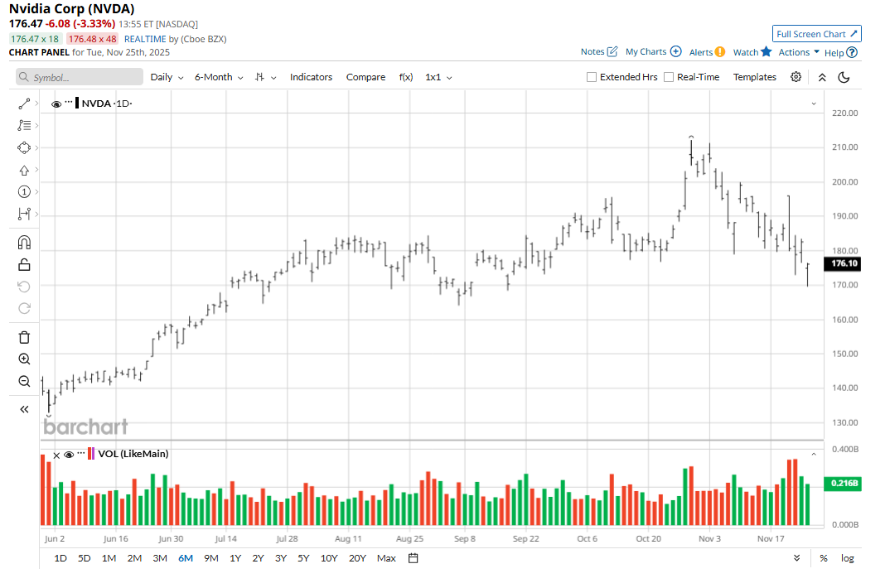Select the trend line drawing tool

coord(24,104)
